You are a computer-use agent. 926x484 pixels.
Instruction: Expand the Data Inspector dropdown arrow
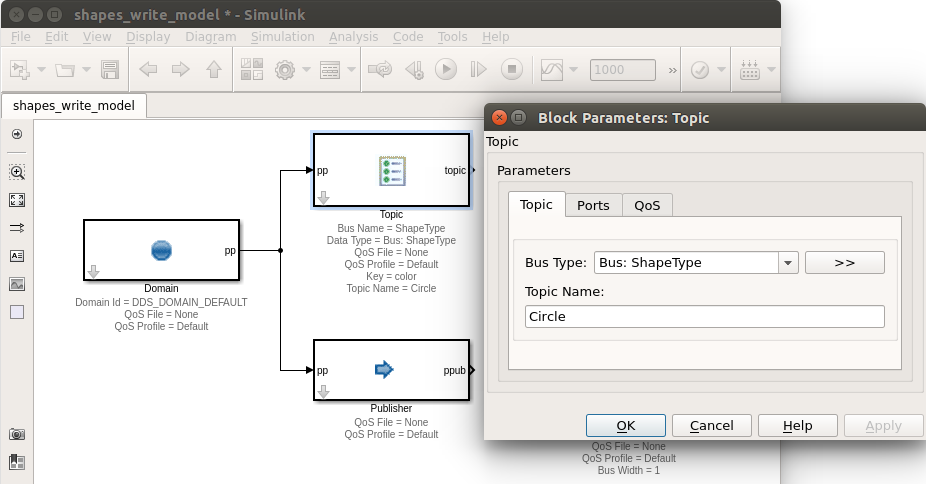point(573,70)
